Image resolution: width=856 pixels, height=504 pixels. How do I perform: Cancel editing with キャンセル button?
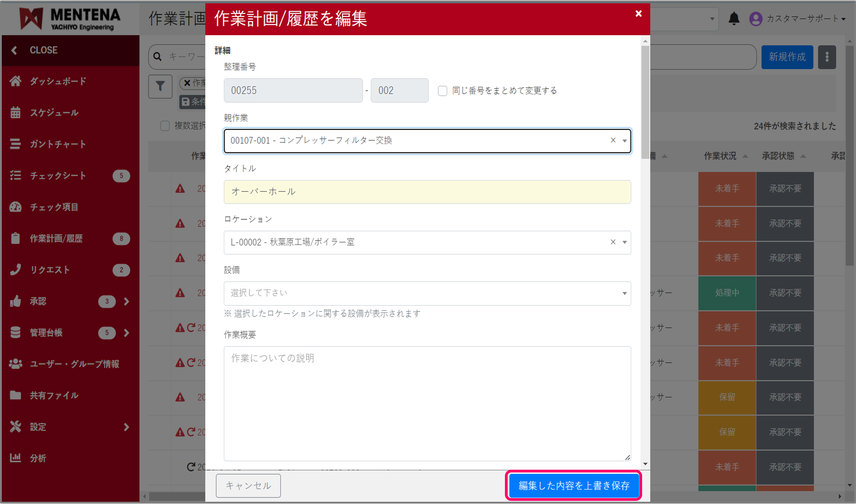pyautogui.click(x=248, y=486)
